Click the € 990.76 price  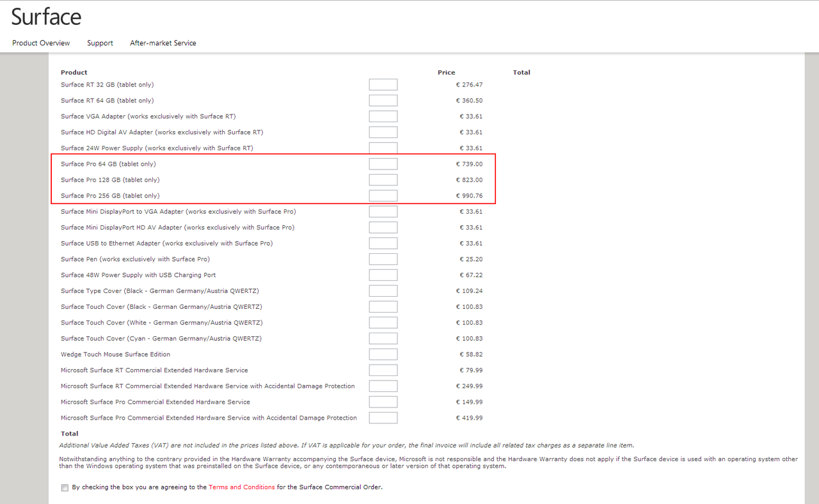469,196
